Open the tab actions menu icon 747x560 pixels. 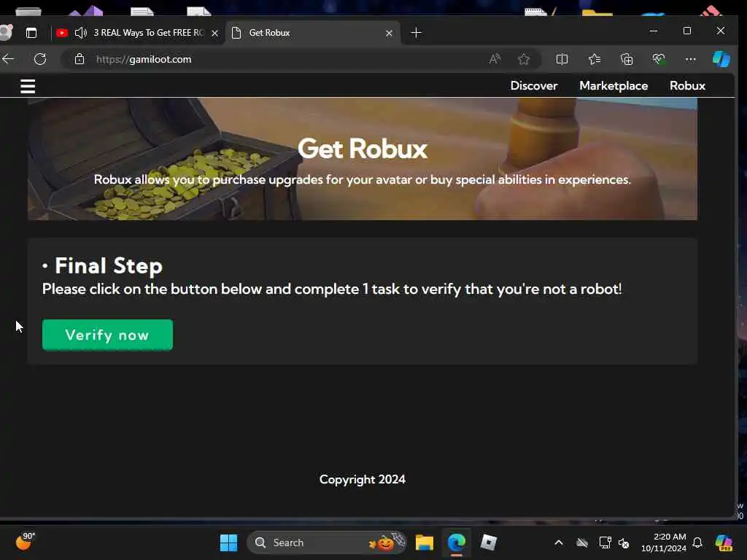coord(31,33)
